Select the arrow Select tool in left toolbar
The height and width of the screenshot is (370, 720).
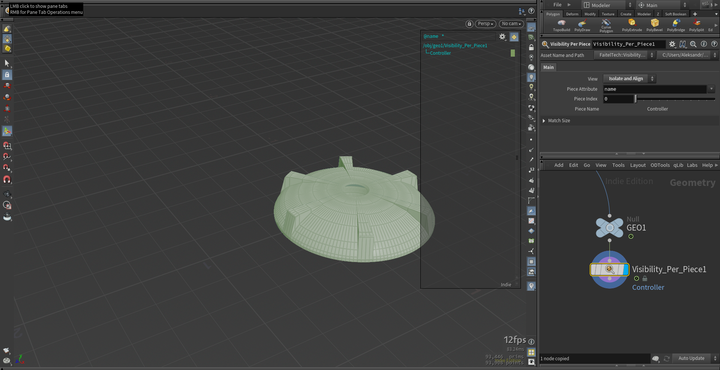pyautogui.click(x=7, y=63)
